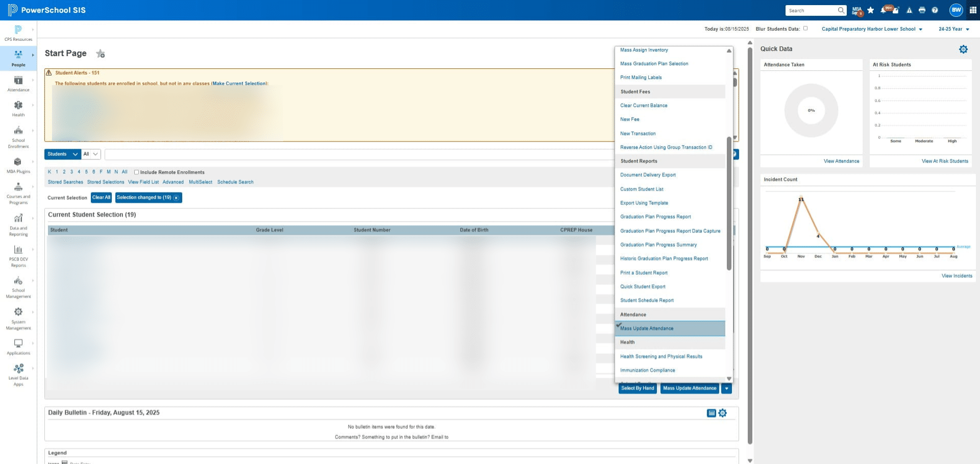
Task: Open Applications in sidebar
Action: 18,347
